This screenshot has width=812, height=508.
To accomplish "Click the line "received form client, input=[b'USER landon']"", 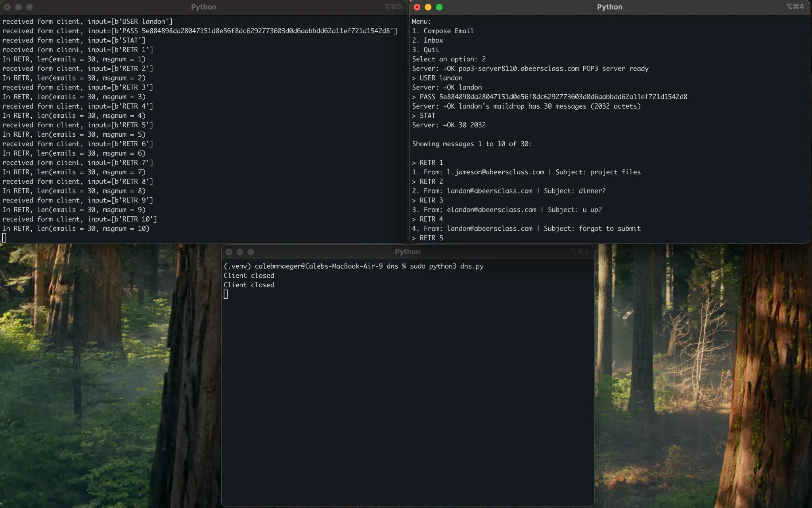I will 88,21.
